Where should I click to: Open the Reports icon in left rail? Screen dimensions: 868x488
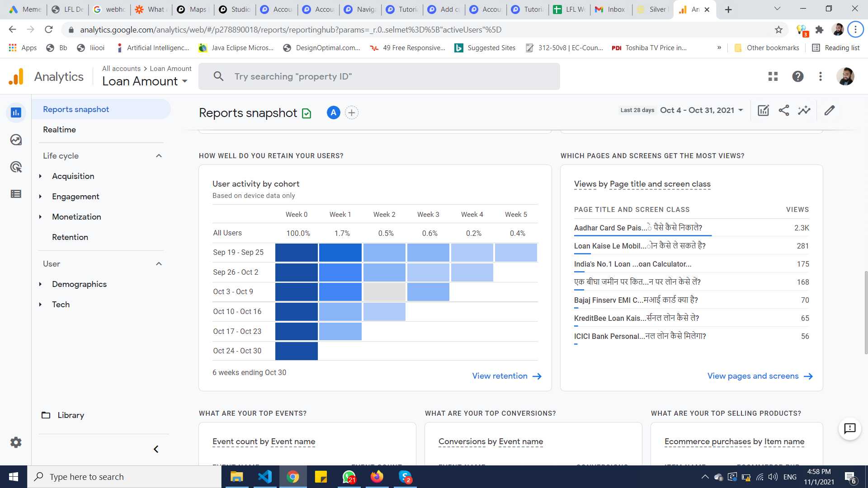coord(16,113)
